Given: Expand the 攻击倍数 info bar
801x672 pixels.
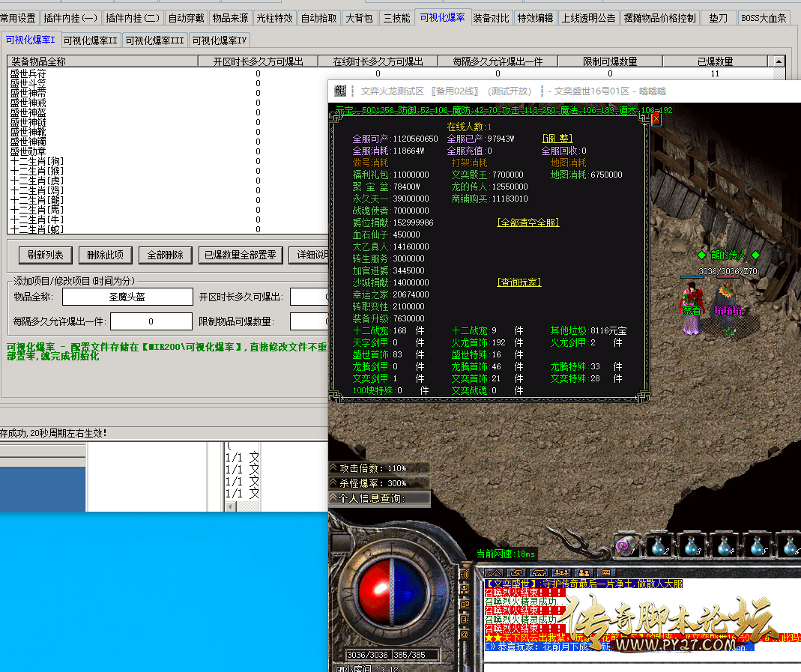Looking at the screenshot, I should pos(378,468).
